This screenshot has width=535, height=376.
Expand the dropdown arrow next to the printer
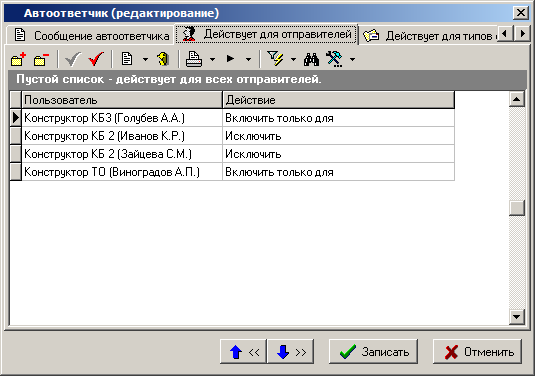click(212, 60)
